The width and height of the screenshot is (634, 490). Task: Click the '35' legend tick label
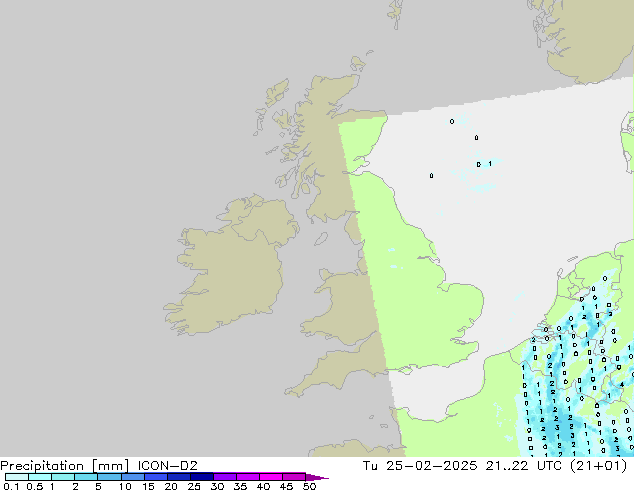pos(240,486)
